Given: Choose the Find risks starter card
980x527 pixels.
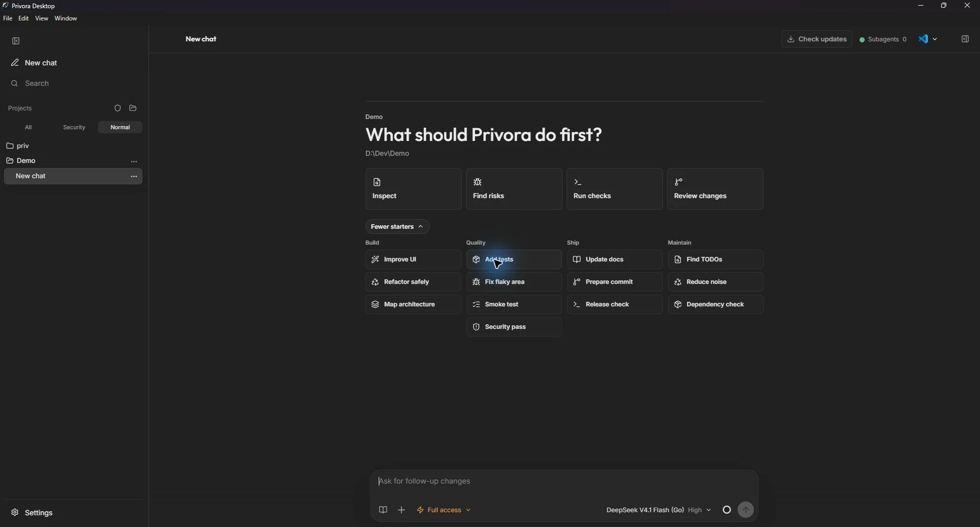Looking at the screenshot, I should [514, 189].
